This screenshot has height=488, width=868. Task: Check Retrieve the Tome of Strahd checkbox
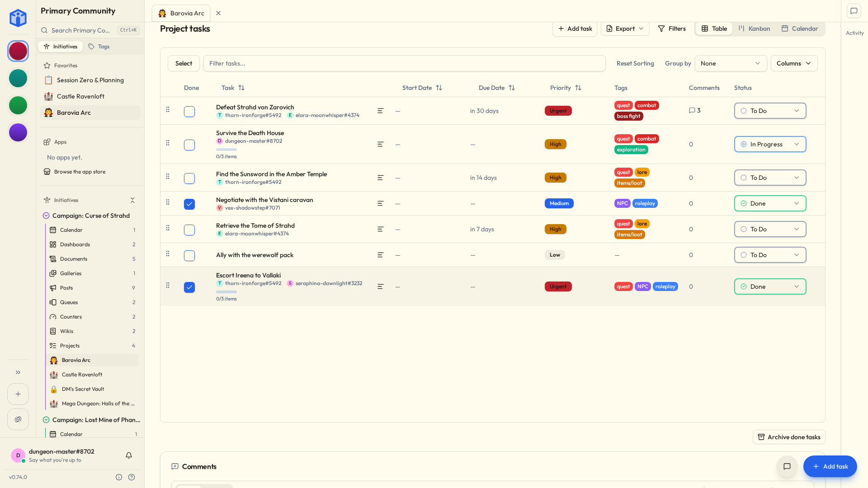189,230
